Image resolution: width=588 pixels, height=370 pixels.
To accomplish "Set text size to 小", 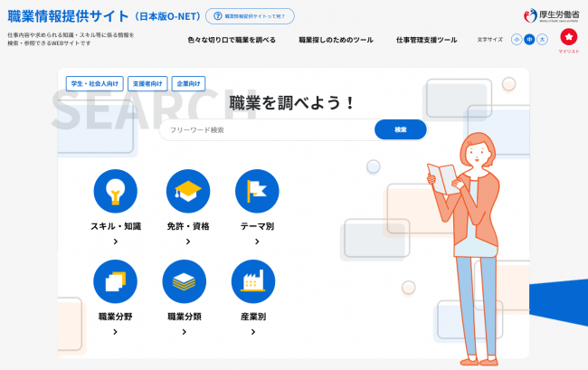I will coord(517,40).
